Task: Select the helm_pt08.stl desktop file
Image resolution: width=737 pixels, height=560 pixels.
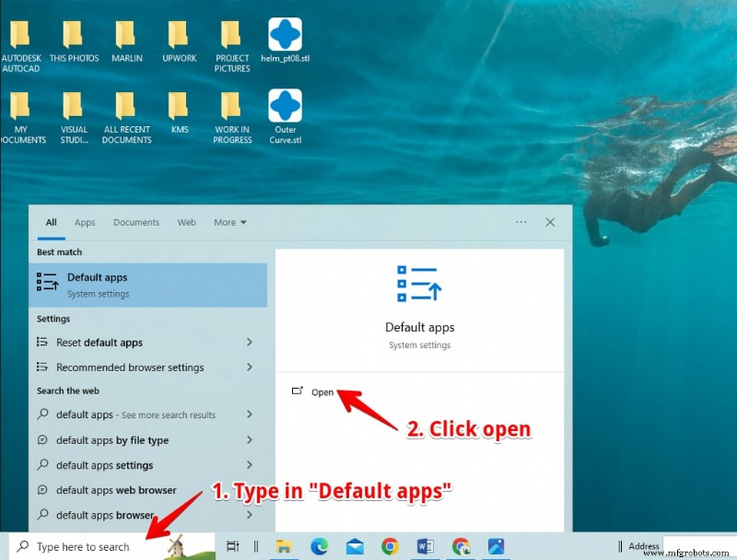Action: click(x=286, y=41)
